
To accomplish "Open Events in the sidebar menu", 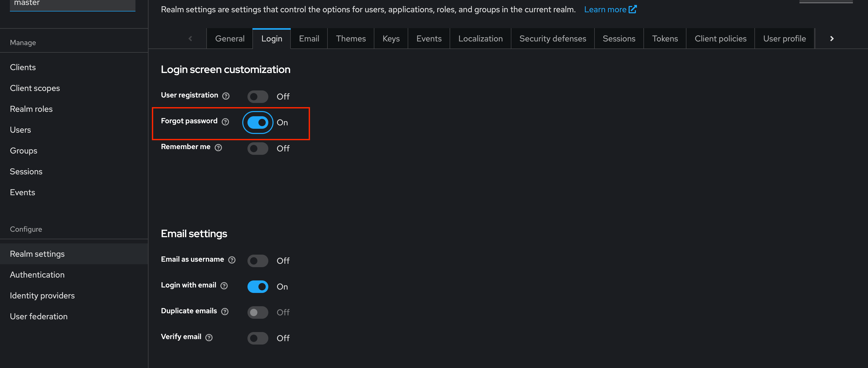I will (74, 192).
